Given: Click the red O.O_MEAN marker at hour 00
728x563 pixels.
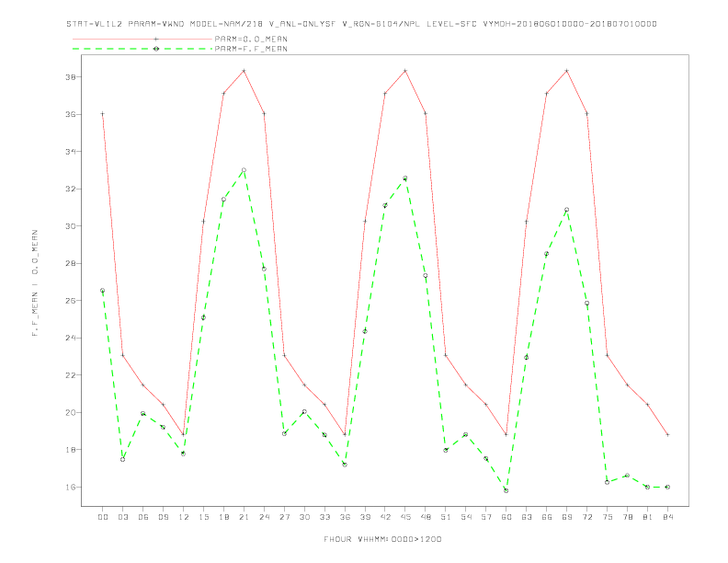Looking at the screenshot, I should point(103,114).
